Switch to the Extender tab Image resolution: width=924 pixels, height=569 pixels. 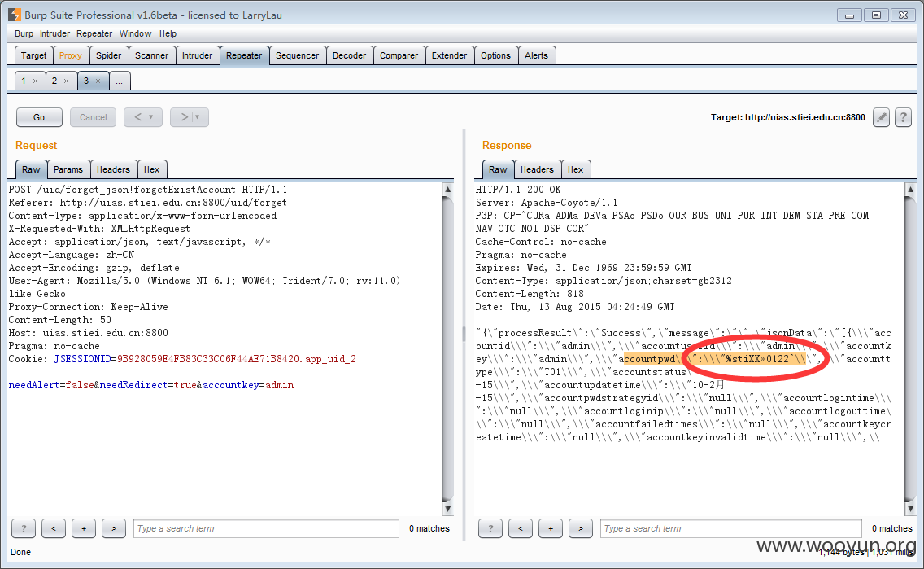coord(449,55)
